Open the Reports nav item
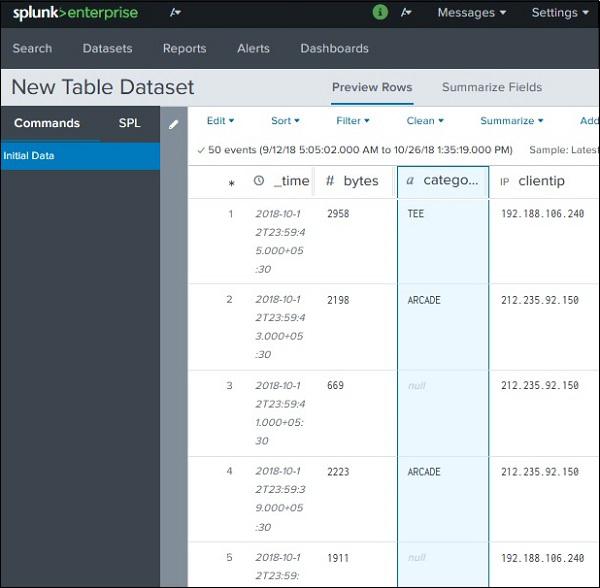 pyautogui.click(x=184, y=49)
